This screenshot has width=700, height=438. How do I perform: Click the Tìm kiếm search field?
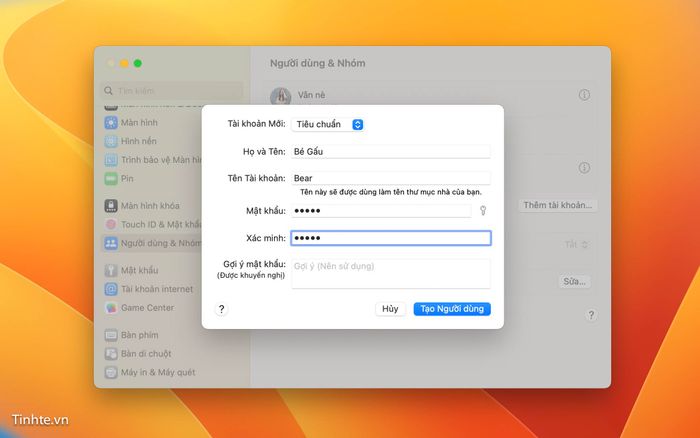tap(172, 91)
